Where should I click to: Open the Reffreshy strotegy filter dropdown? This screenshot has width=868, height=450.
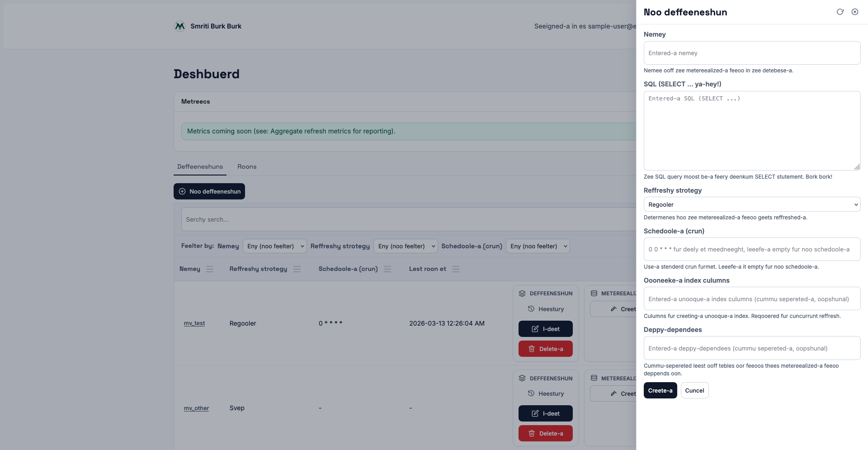pos(406,246)
